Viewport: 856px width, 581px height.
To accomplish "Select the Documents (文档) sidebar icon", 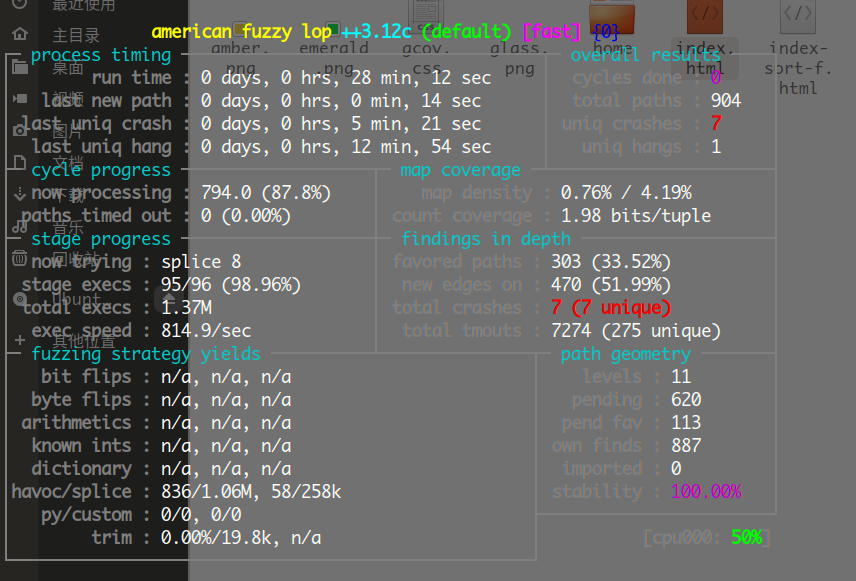I will pyautogui.click(x=20, y=162).
